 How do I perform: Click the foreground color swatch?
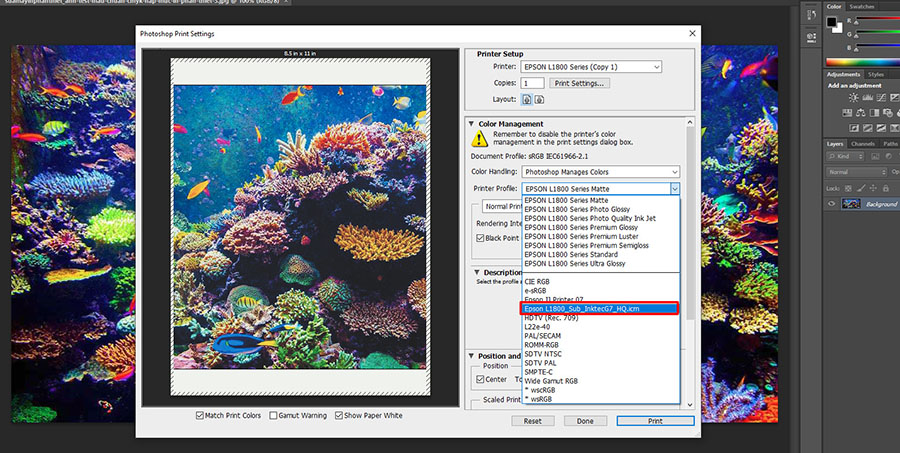pos(831,20)
